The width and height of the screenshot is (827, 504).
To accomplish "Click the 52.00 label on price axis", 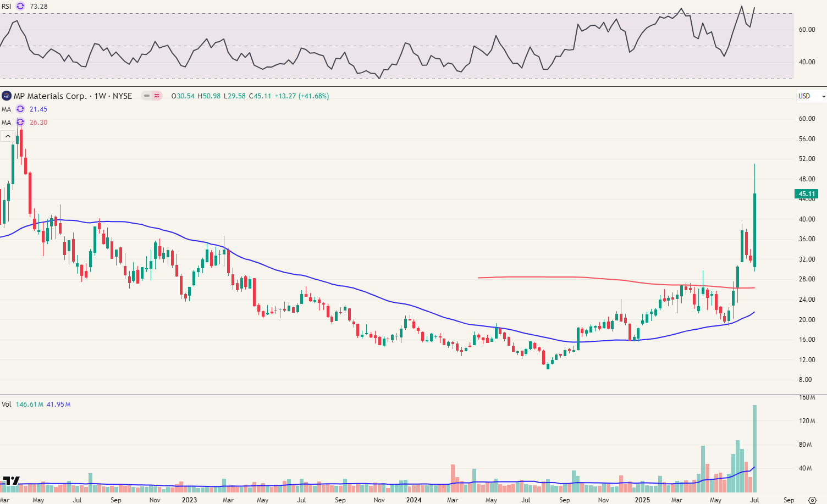I will tap(807, 159).
